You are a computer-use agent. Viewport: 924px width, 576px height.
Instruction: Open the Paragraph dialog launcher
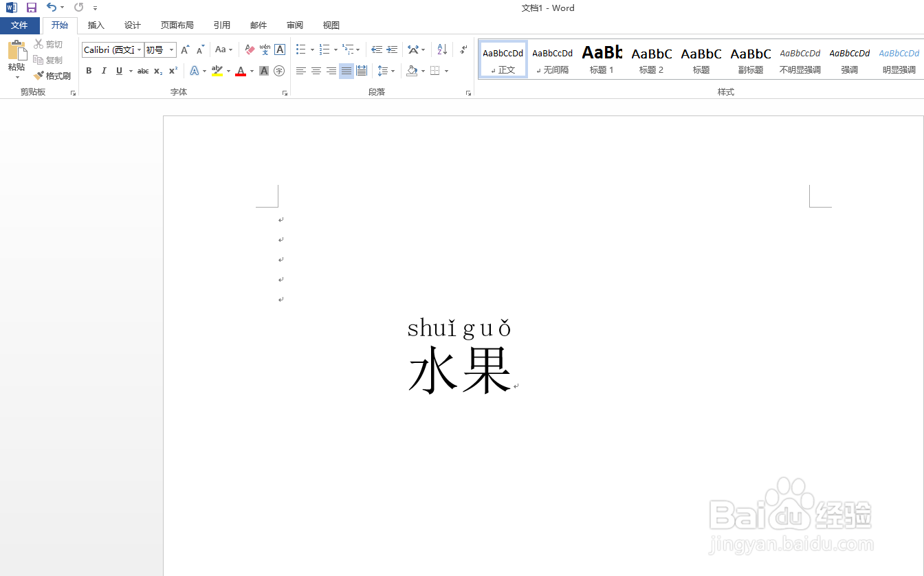click(468, 93)
